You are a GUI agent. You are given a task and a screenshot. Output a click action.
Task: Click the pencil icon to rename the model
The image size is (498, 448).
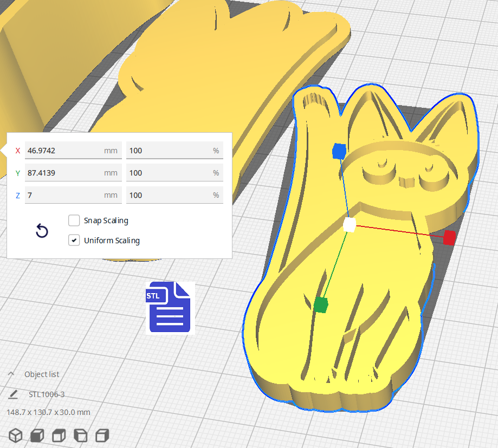pyautogui.click(x=13, y=394)
